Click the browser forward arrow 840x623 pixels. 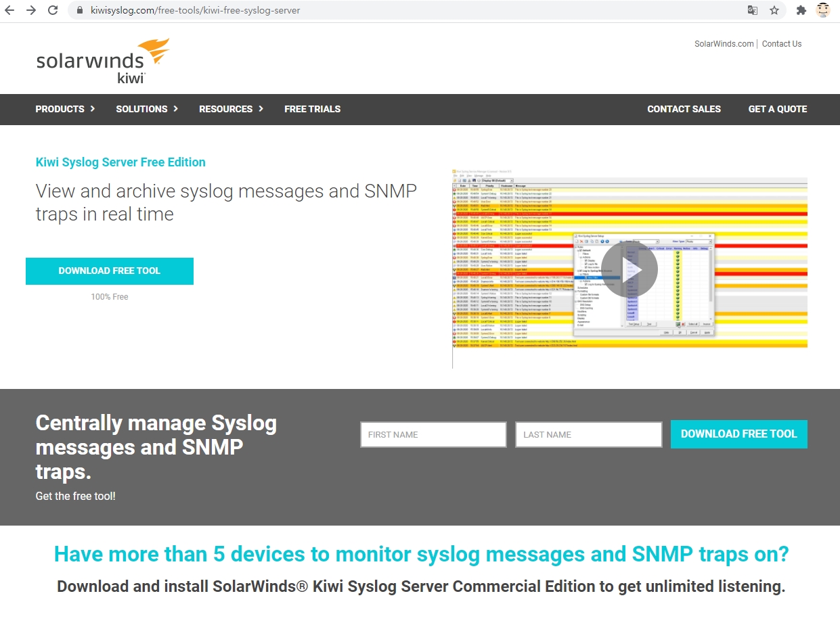click(x=31, y=10)
